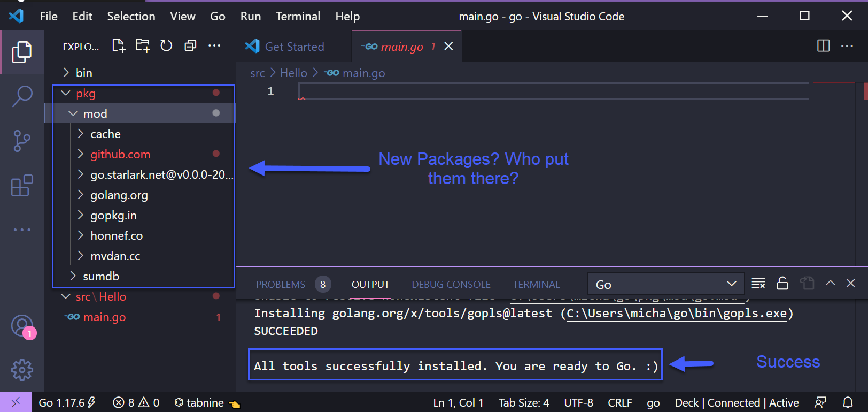Expand the github.com folder
868x412 pixels.
coord(120,155)
